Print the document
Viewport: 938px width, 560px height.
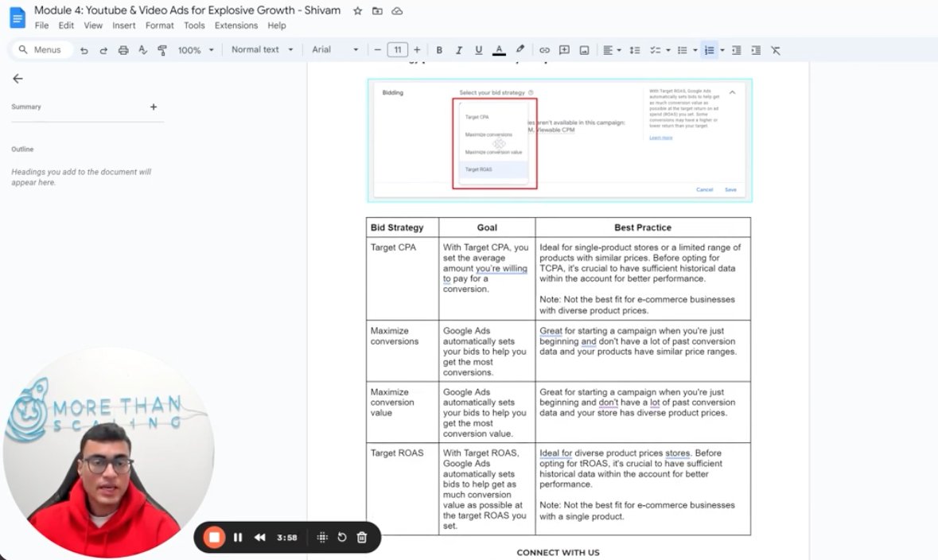[123, 50]
